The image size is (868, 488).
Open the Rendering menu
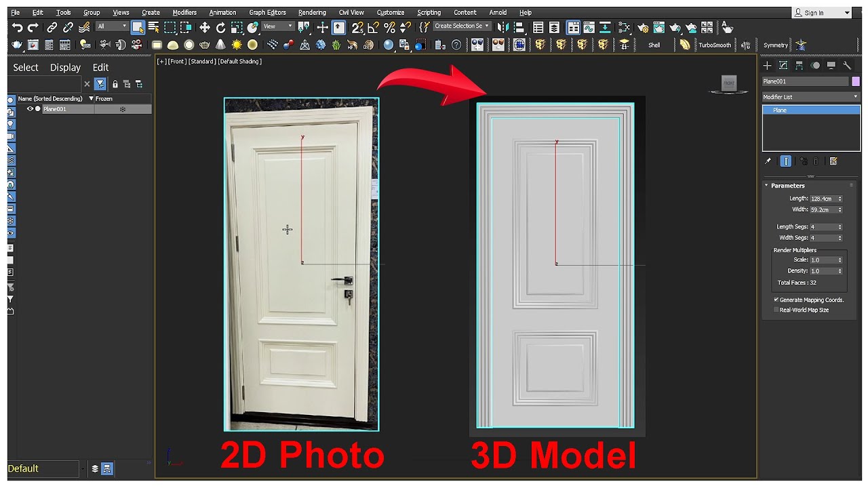coord(312,12)
